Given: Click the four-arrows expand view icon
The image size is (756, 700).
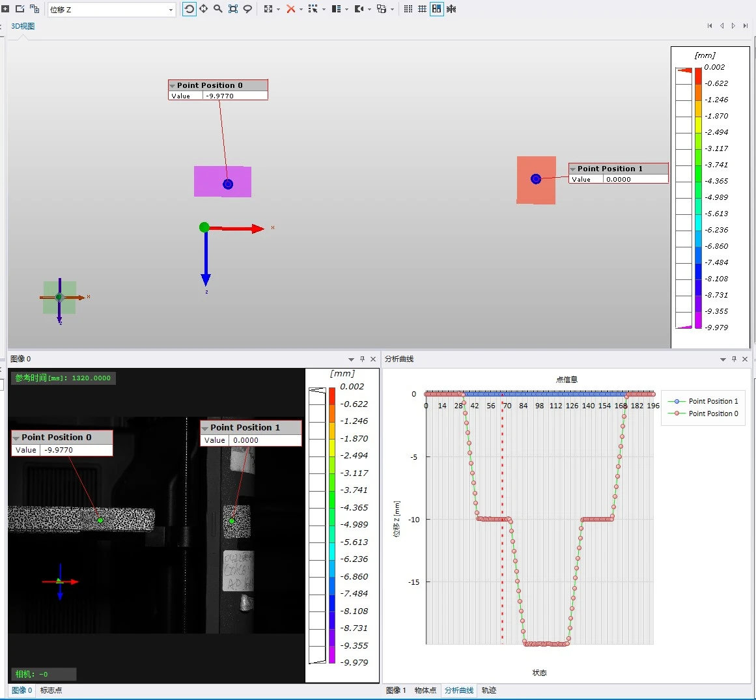Looking at the screenshot, I should (268, 8).
